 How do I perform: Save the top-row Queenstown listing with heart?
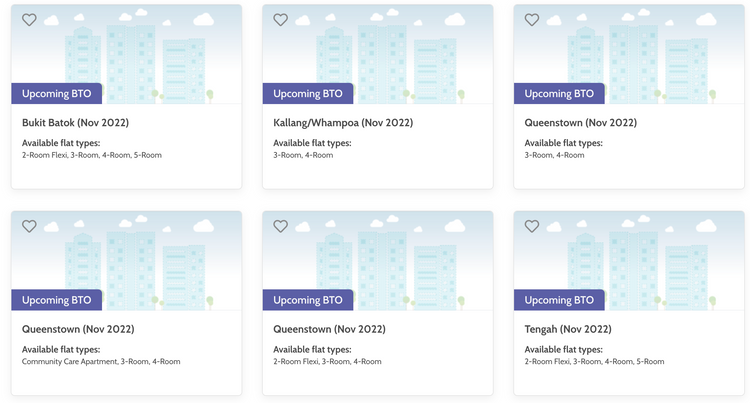pyautogui.click(x=531, y=20)
